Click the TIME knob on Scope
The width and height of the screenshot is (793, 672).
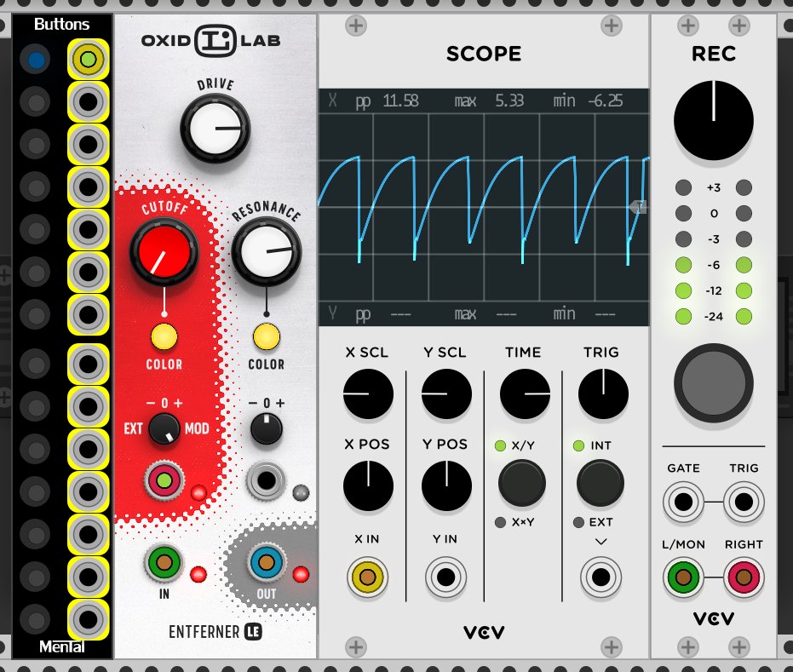tap(525, 393)
